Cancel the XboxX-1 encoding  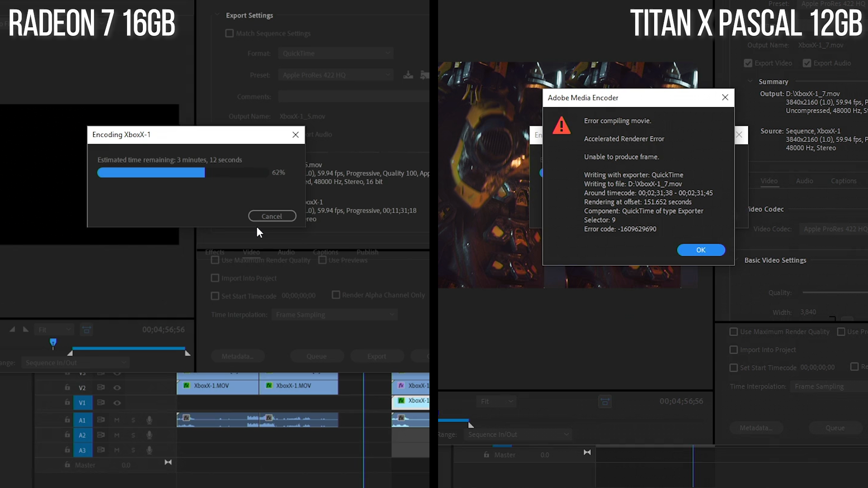coord(272,216)
